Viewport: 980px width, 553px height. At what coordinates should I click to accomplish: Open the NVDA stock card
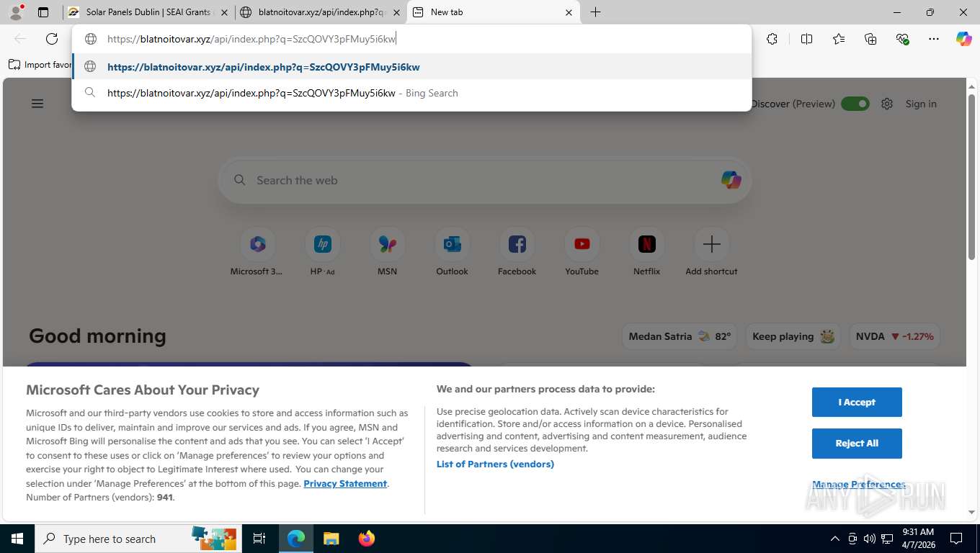894,336
